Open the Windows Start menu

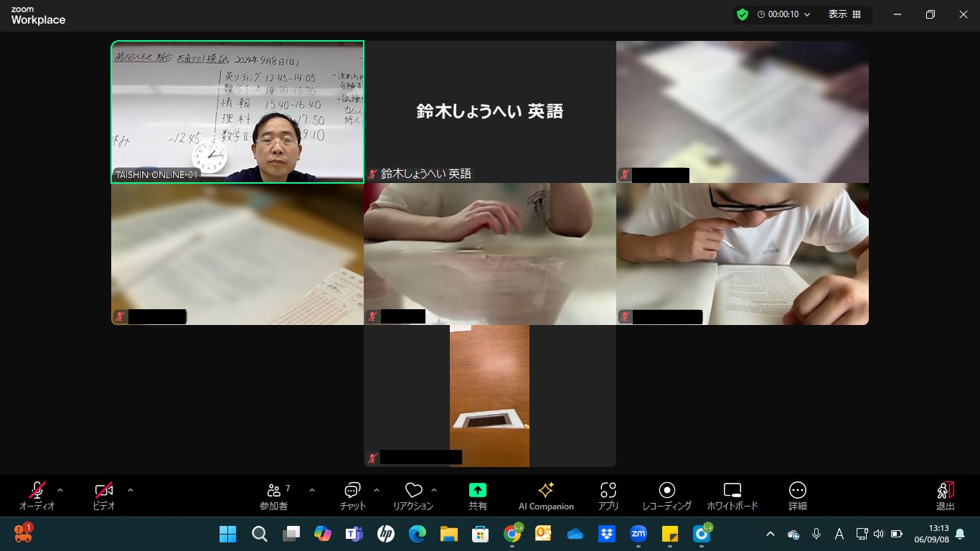coord(228,534)
